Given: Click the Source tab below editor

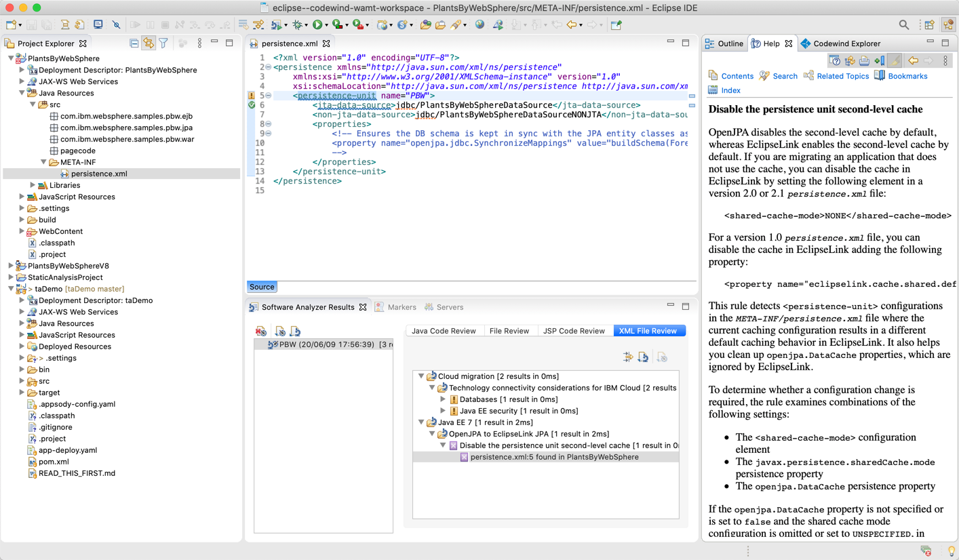Looking at the screenshot, I should point(262,287).
